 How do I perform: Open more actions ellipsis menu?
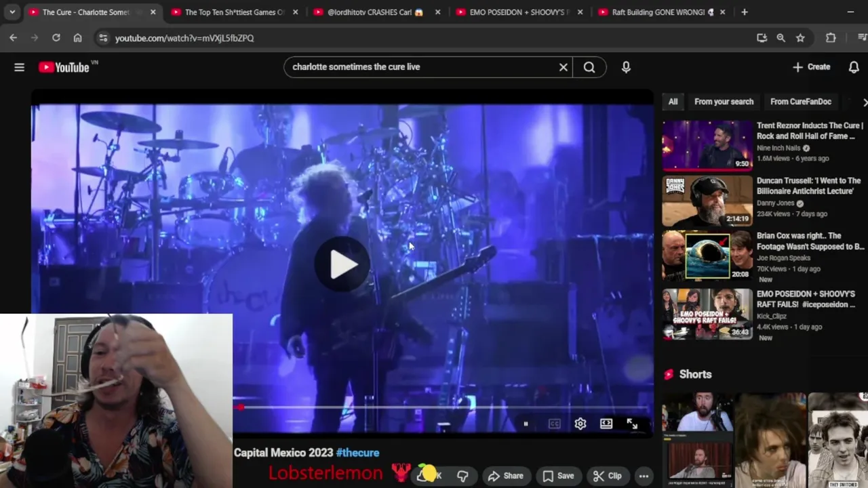[644, 476]
